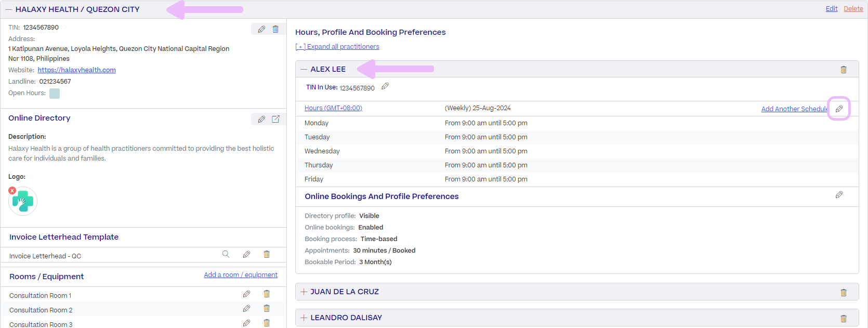Add Another Schedule for Alex Lee
The width and height of the screenshot is (868, 328).
(794, 109)
